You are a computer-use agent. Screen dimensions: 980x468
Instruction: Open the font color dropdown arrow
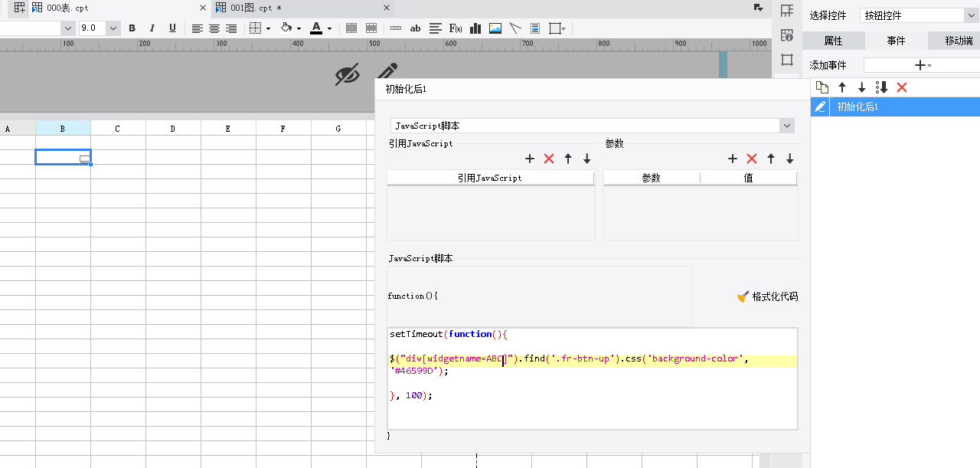329,29
